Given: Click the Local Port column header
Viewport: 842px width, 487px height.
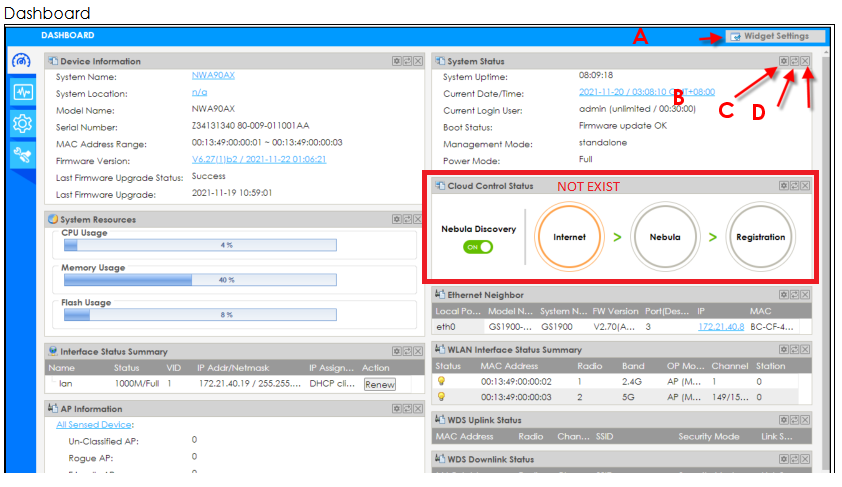Looking at the screenshot, I should click(x=458, y=311).
